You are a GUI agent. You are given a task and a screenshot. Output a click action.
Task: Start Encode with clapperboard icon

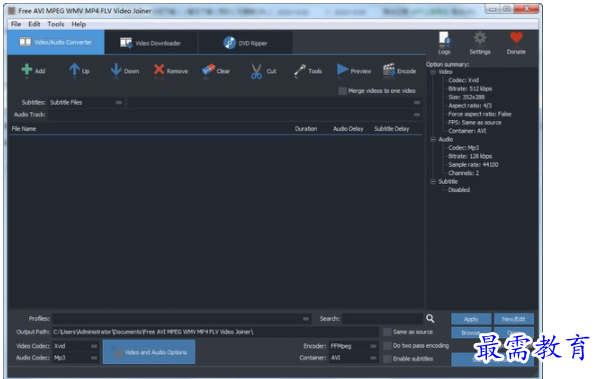pyautogui.click(x=389, y=70)
